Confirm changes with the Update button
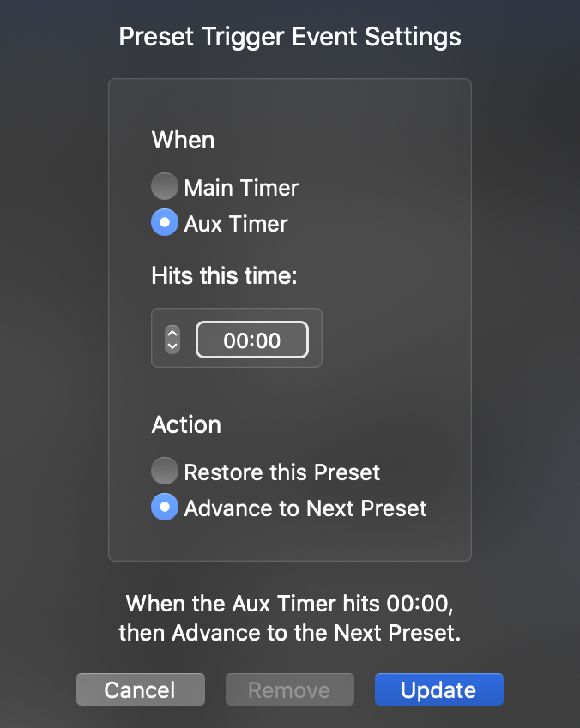 (x=438, y=690)
